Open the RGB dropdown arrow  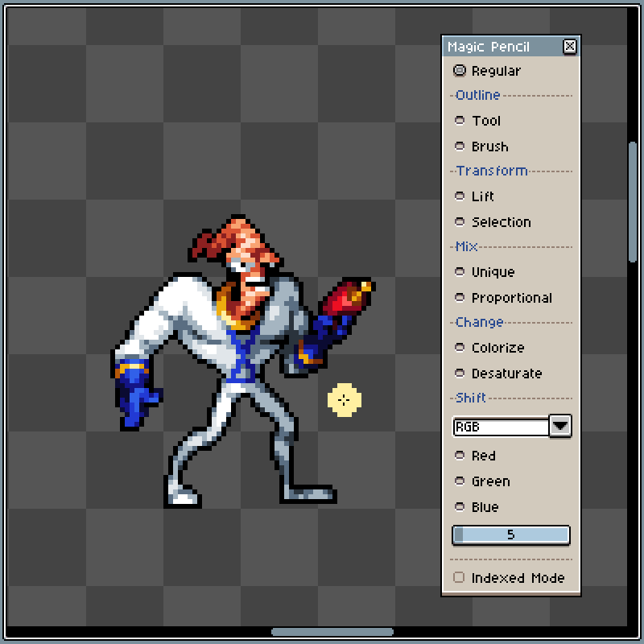tap(560, 427)
